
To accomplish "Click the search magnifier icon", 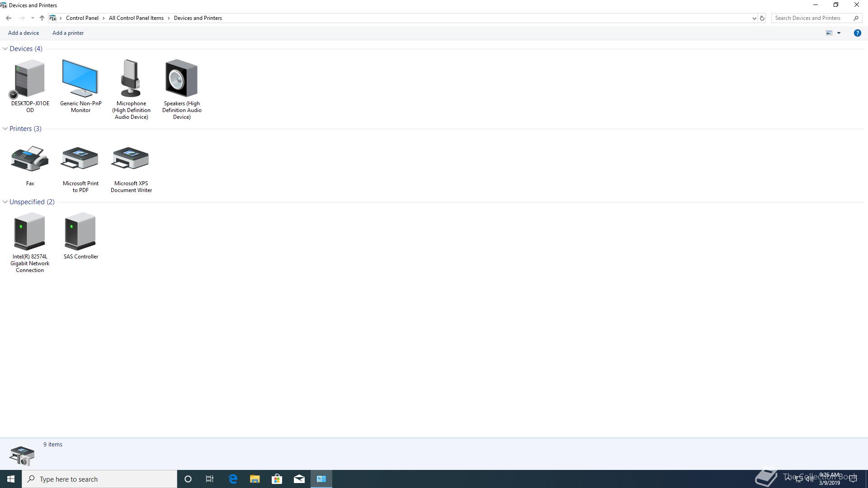I will coord(856,18).
